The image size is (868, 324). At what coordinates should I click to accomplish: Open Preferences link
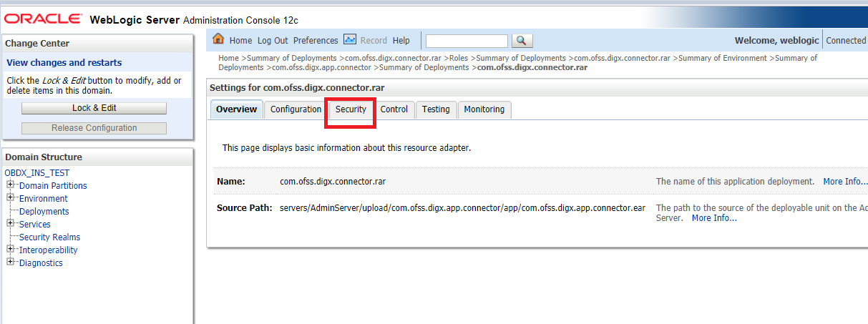(316, 41)
